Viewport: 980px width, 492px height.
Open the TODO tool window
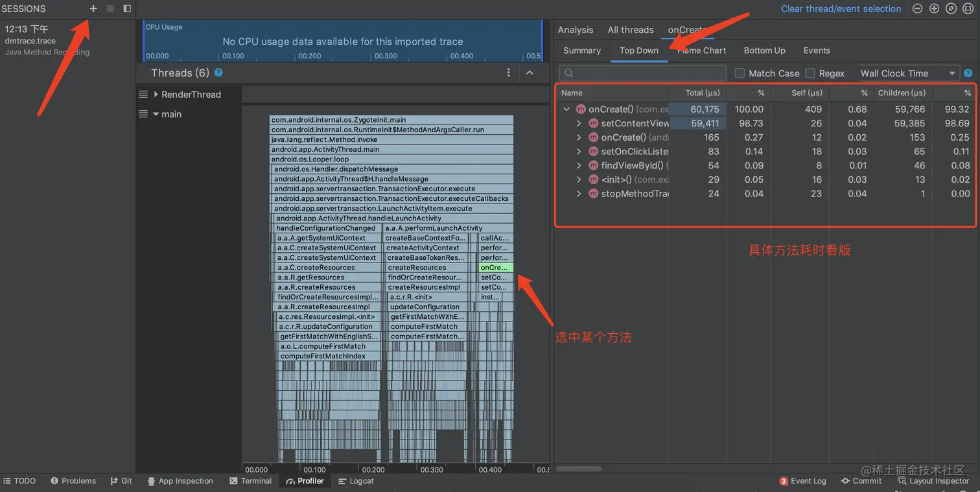coord(19,481)
